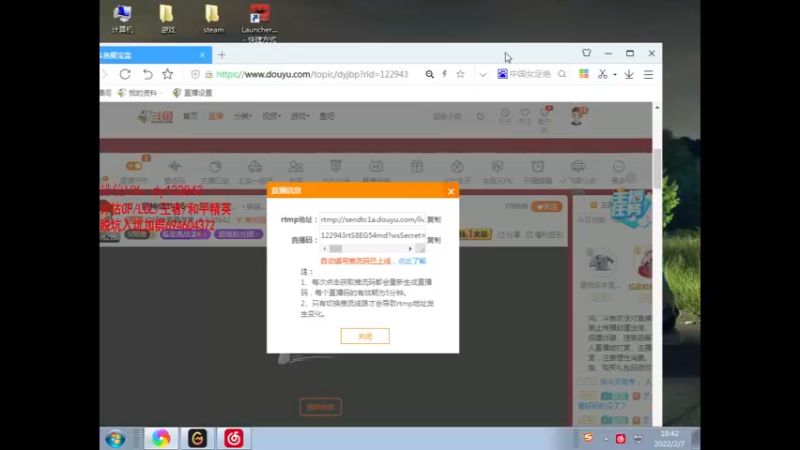Open the browser hamburger menu
The width and height of the screenshot is (800, 450).
click(x=648, y=74)
